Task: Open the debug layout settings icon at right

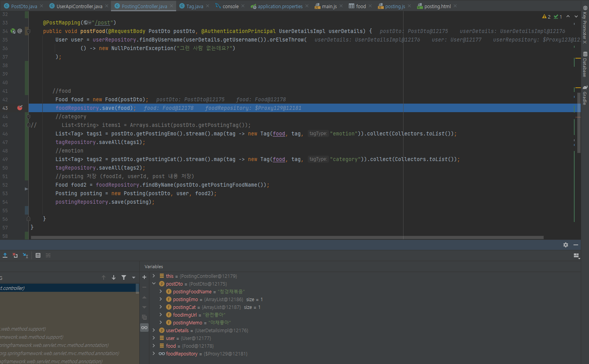Action: tap(577, 256)
